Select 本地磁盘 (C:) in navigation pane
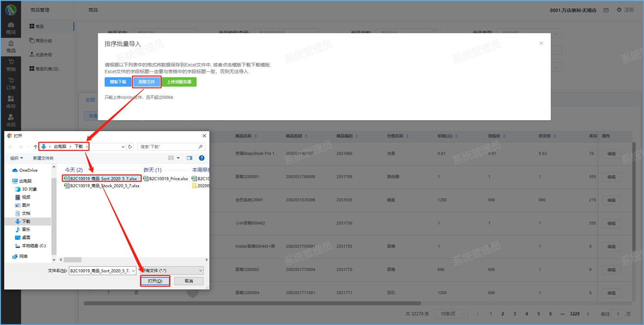 [x=30, y=246]
